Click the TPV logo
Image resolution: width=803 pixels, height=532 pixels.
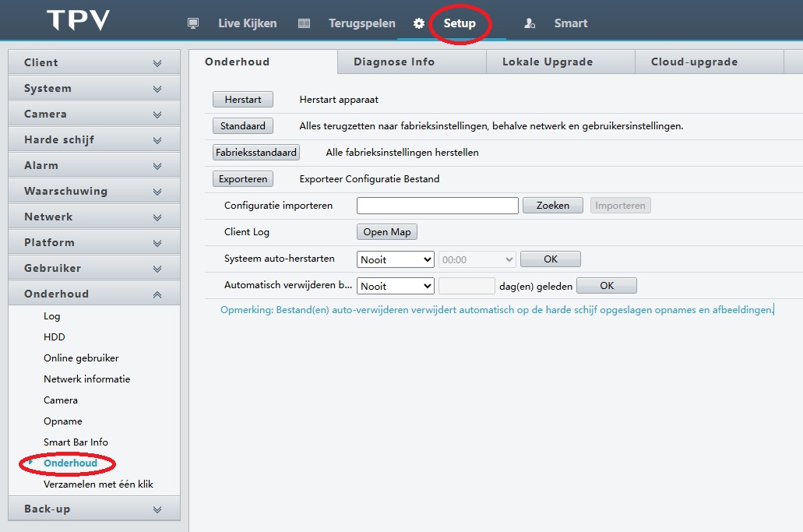pos(78,20)
